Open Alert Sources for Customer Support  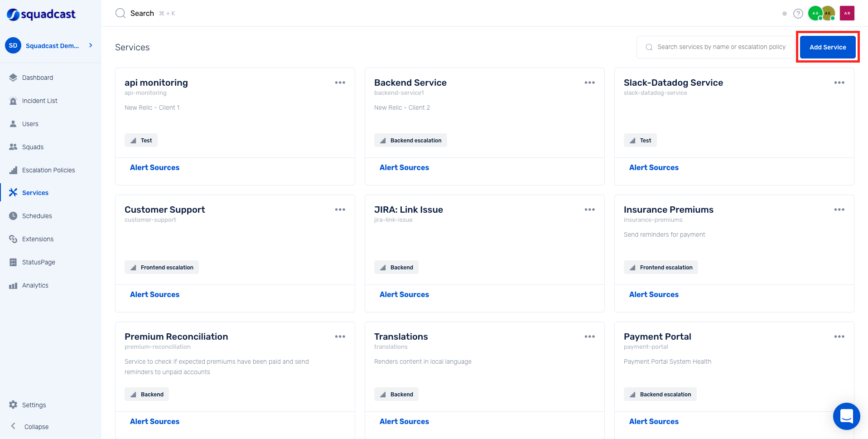point(154,294)
